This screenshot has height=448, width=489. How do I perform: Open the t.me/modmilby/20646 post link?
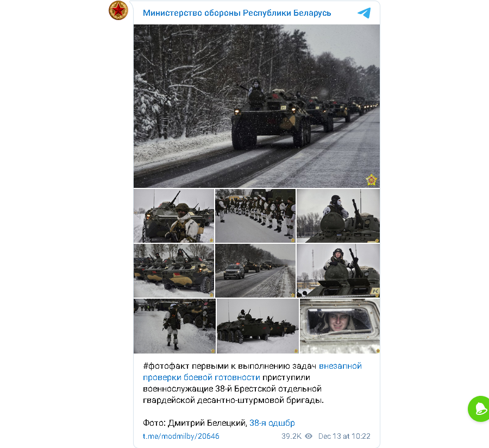tap(181, 436)
